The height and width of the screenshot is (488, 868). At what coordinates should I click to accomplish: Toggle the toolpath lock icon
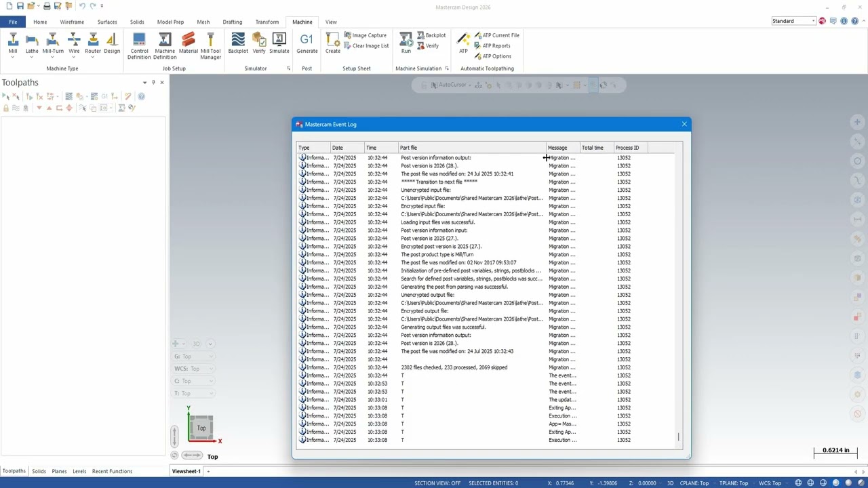pos(6,108)
